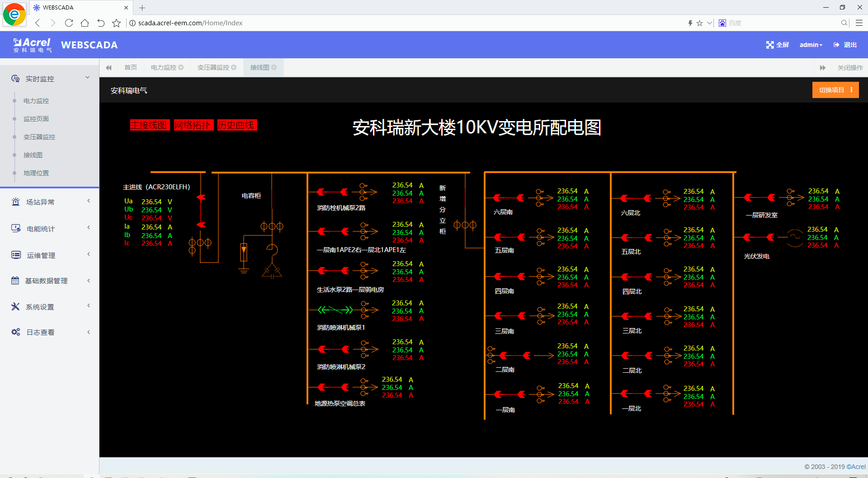Click the browser home icon
This screenshot has height=478, width=868.
[x=85, y=23]
